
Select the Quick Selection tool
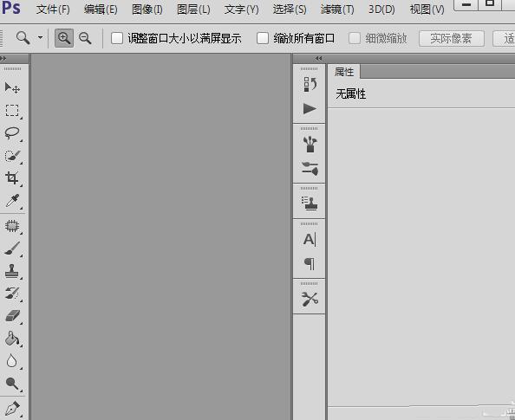click(12, 156)
